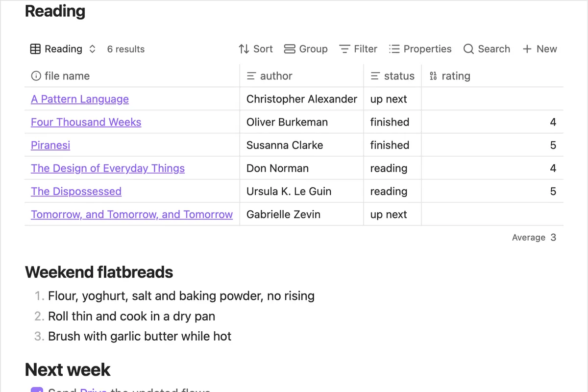Select the list item Brush with garlic butter
Viewport: 588px width, 392px height.
140,336
